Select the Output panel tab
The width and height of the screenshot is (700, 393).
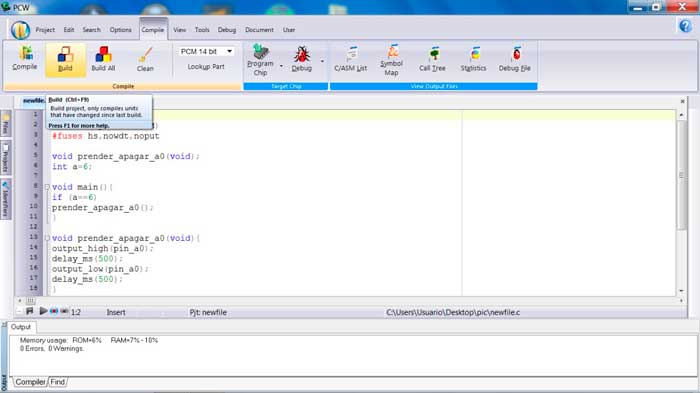[21, 327]
